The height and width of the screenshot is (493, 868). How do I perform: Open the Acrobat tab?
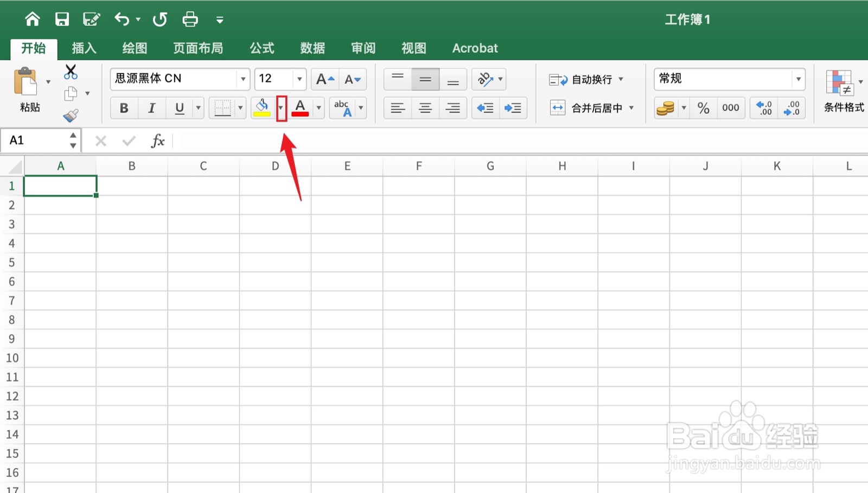click(x=475, y=48)
